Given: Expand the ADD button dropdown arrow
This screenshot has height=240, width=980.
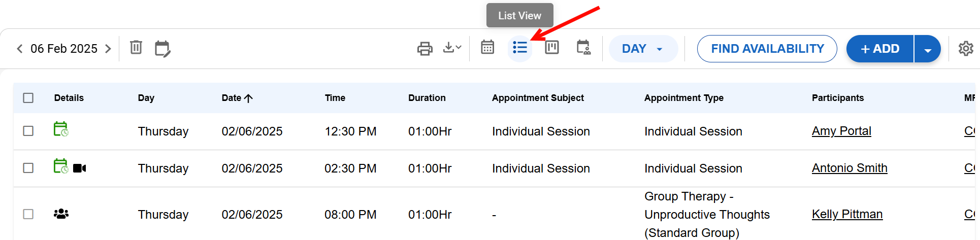Looking at the screenshot, I should pos(927,49).
